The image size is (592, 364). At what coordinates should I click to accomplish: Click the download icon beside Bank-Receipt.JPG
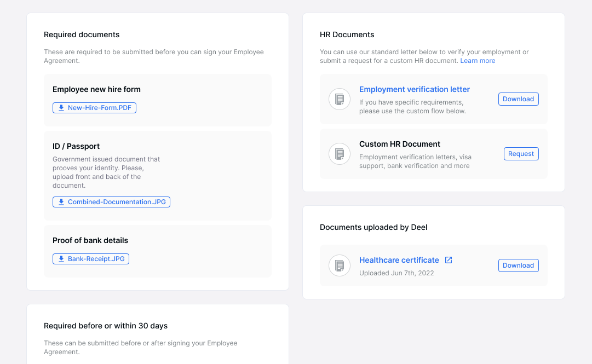61,258
